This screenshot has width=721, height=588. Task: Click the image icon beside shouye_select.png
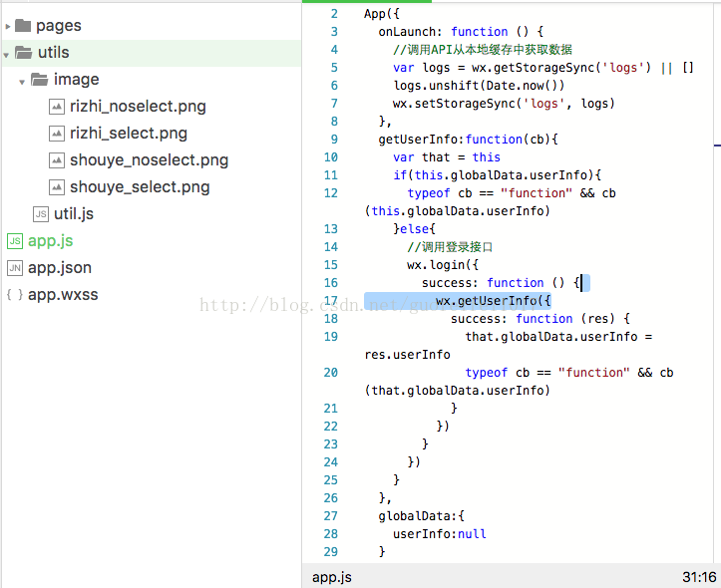(58, 187)
